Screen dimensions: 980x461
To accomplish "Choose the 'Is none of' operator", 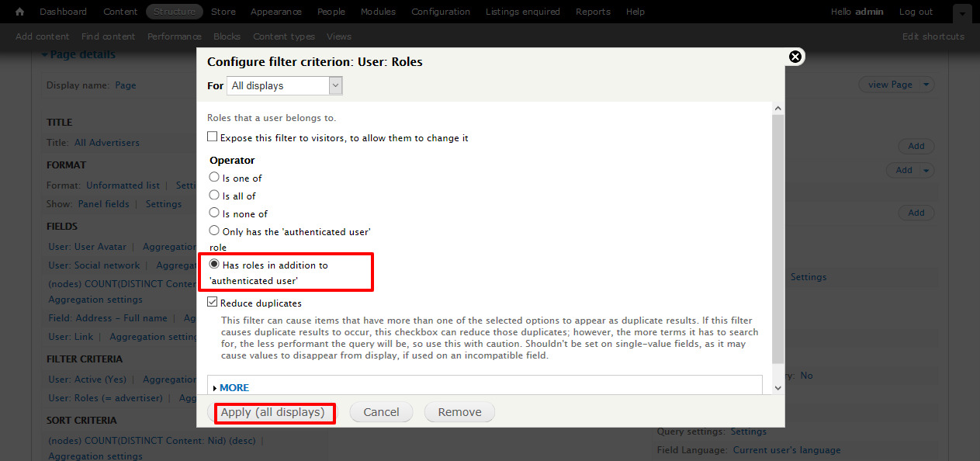I will (x=214, y=213).
